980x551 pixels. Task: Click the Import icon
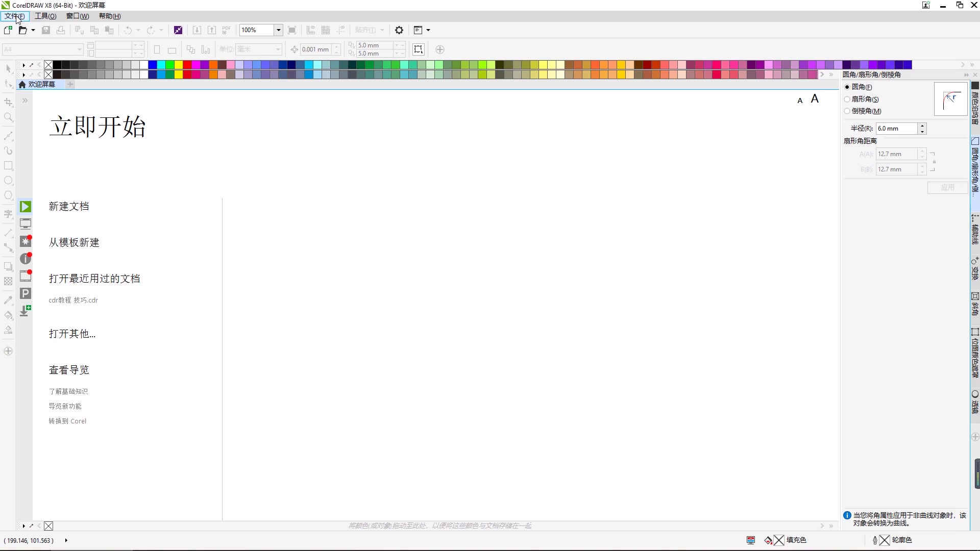197,30
